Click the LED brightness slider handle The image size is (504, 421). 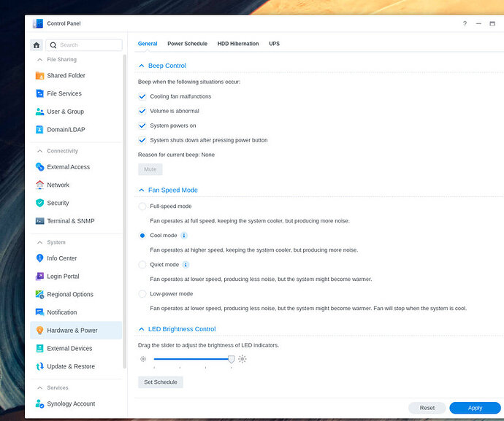pos(231,359)
